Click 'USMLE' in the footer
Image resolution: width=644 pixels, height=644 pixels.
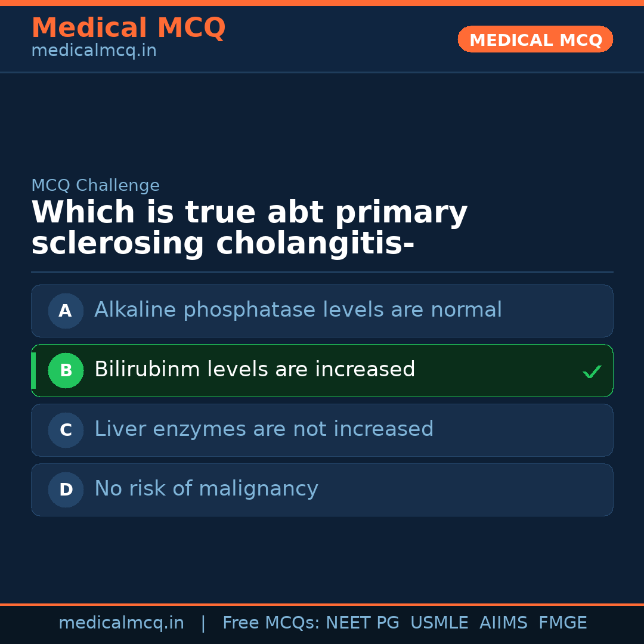pos(439,623)
